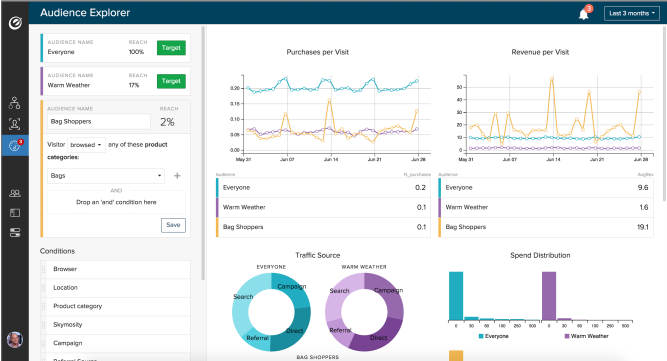Open the layout panel icon in sidebar
This screenshot has height=361, width=667.
tap(14, 213)
